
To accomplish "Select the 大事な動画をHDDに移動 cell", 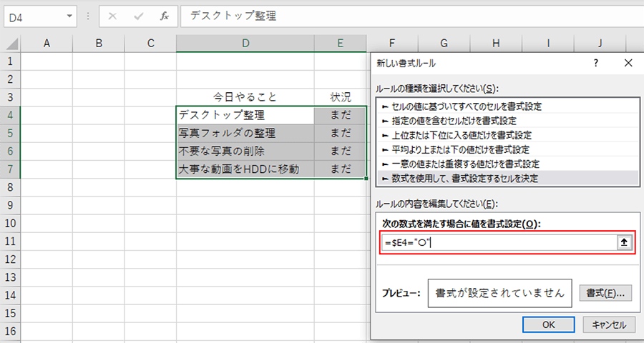I will coord(245,169).
